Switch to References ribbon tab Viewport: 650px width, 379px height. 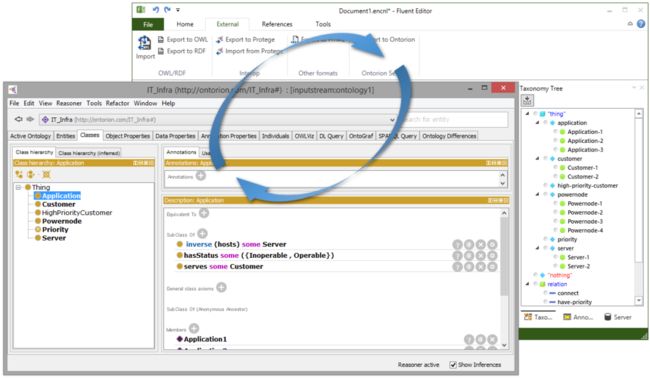click(277, 24)
